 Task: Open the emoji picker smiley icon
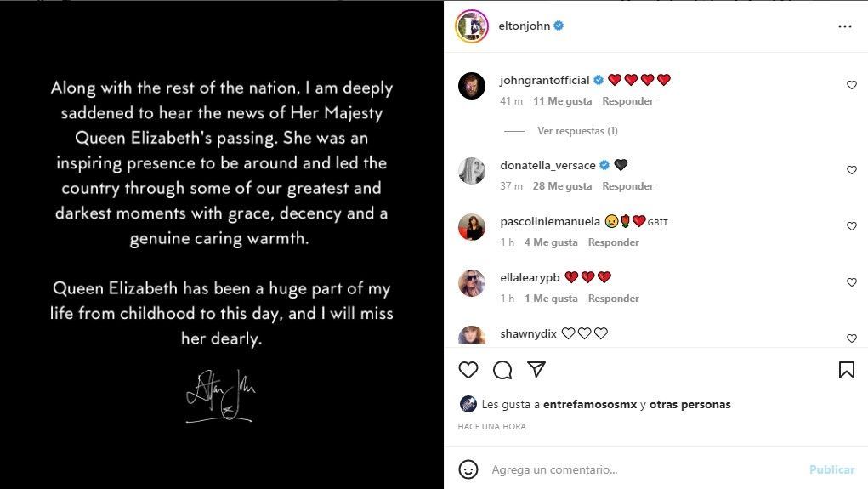468,469
